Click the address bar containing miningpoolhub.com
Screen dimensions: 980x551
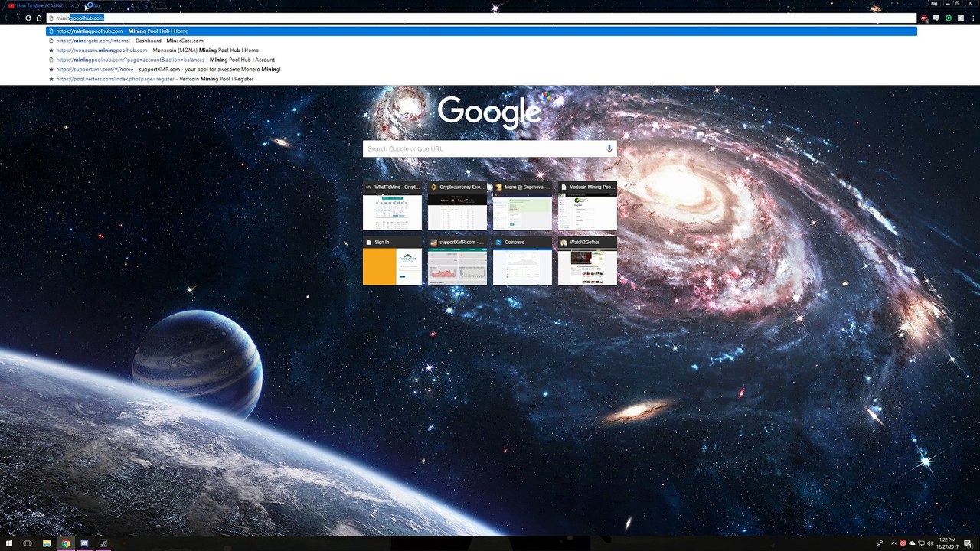481,18
